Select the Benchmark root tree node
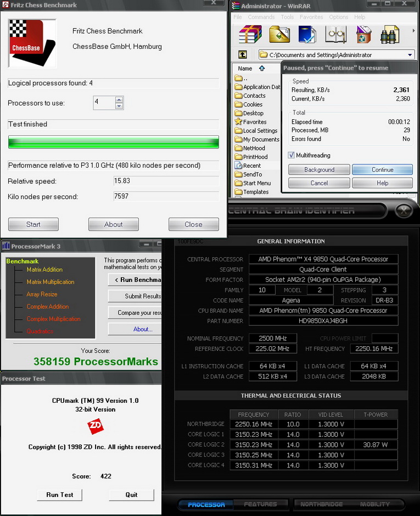Screen dimensions: 420x516 [23, 261]
